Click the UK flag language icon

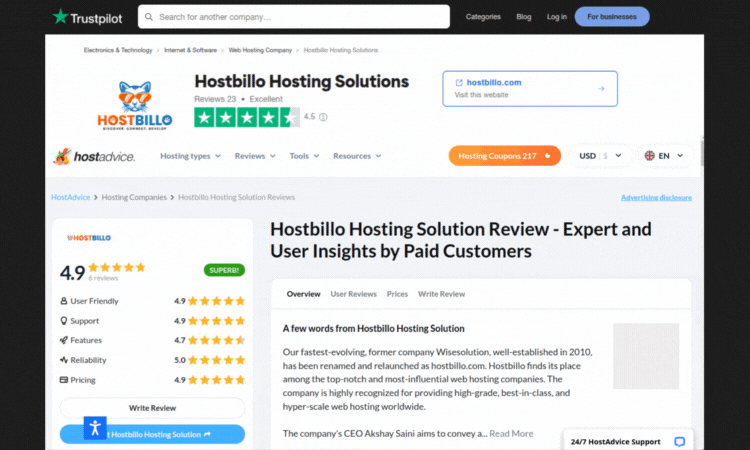[650, 155]
